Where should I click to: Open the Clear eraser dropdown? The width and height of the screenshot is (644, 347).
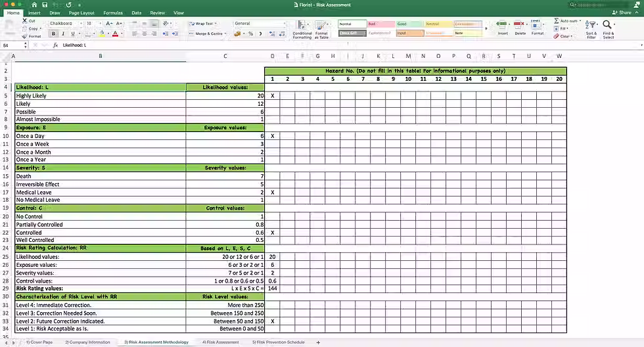coord(563,36)
